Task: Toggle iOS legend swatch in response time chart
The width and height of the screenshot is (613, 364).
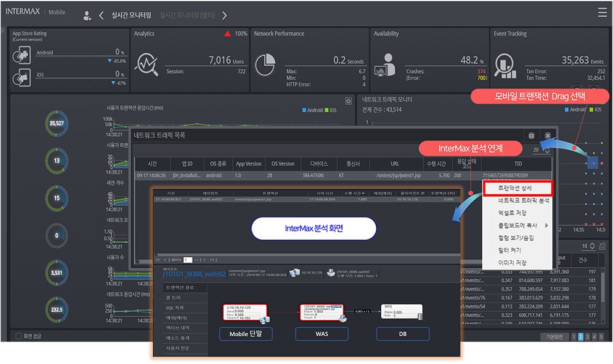Action: [x=327, y=110]
